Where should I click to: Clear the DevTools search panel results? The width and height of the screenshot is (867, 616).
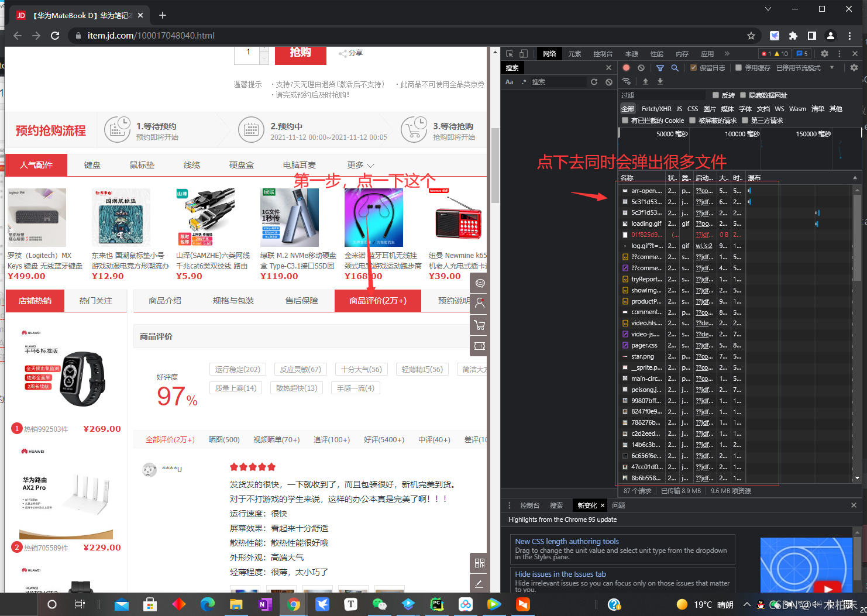tap(609, 82)
